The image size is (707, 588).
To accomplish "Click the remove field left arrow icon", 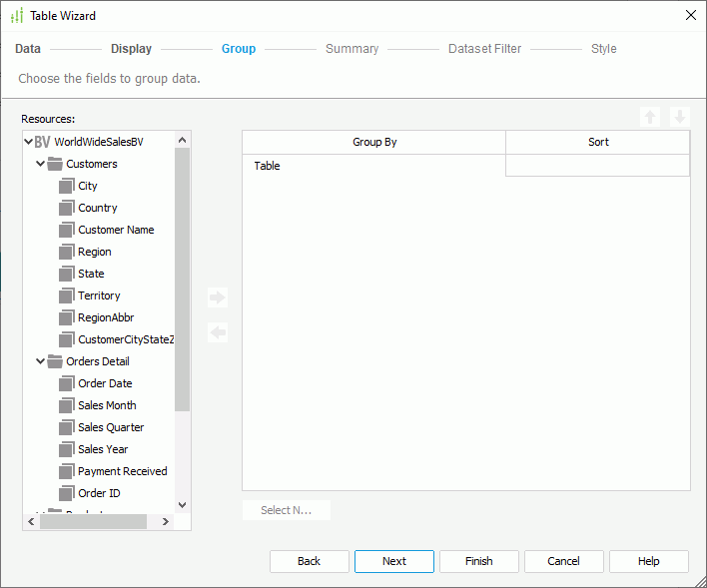I will point(218,332).
